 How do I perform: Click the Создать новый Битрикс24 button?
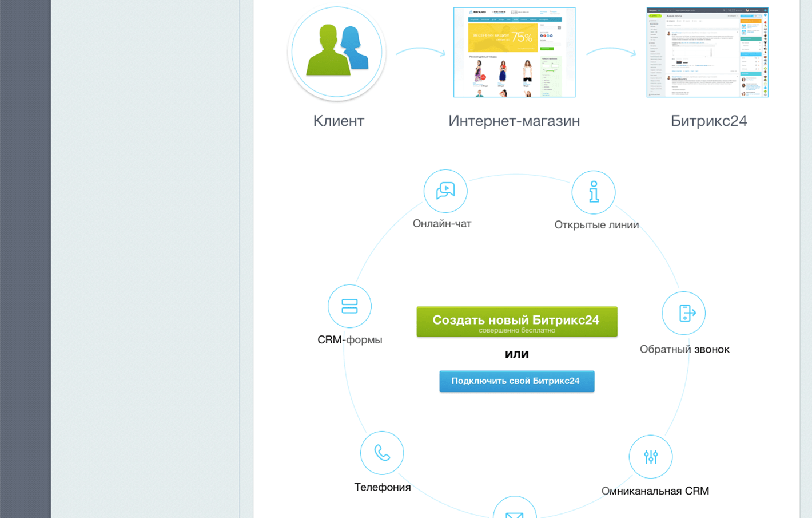pyautogui.click(x=517, y=322)
